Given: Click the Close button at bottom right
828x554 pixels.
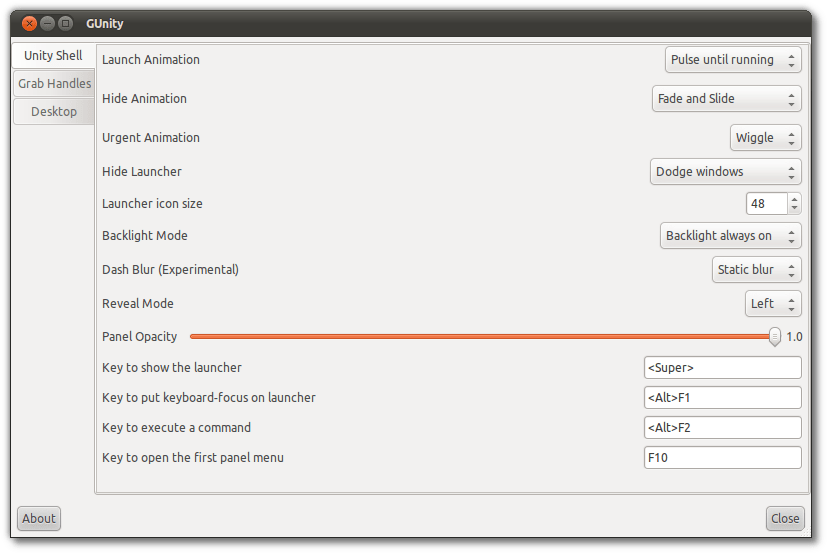Looking at the screenshot, I should (785, 519).
